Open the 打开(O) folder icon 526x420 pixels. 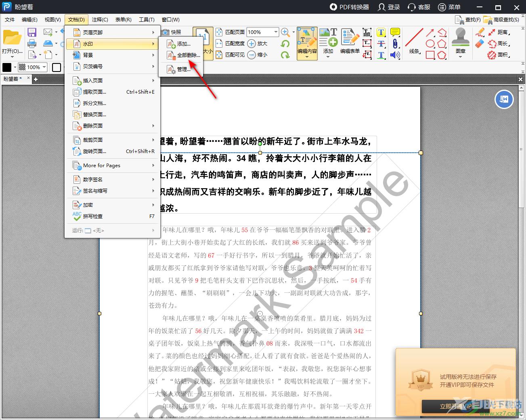(12, 38)
